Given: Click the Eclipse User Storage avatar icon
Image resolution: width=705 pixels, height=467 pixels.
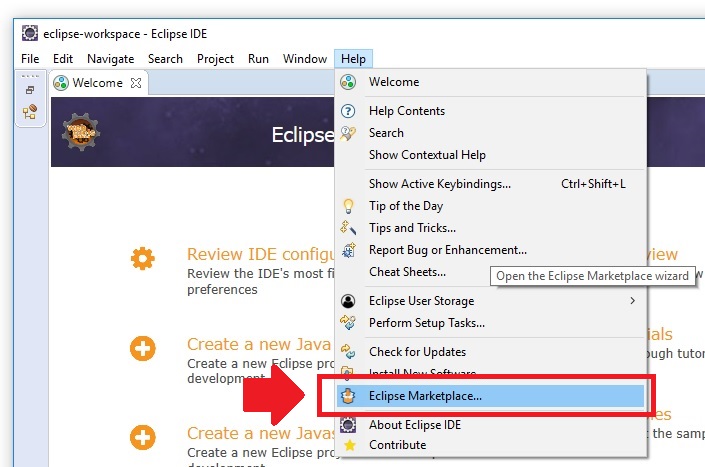Looking at the screenshot, I should 348,301.
